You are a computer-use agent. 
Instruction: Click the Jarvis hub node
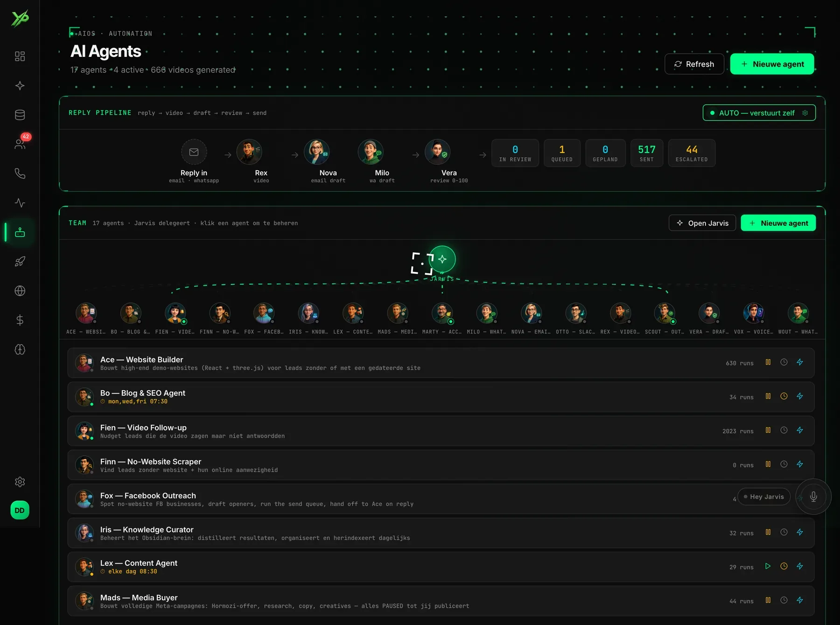(442, 259)
